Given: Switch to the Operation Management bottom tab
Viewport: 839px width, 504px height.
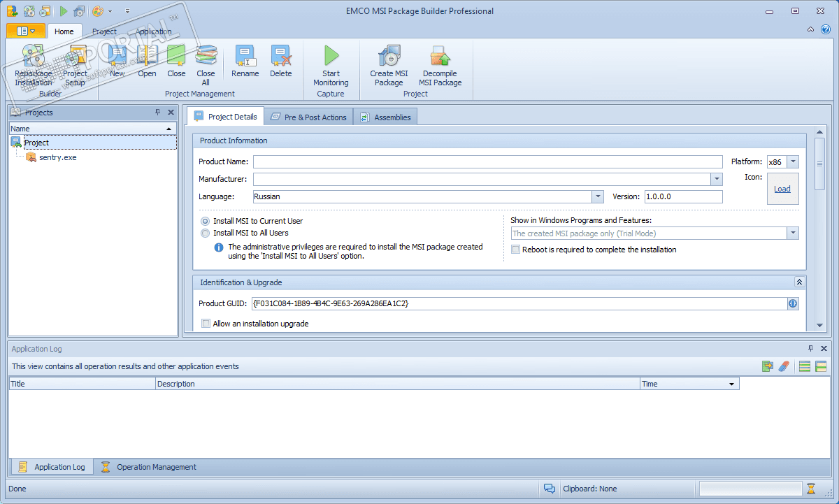Looking at the screenshot, I should click(x=149, y=467).
